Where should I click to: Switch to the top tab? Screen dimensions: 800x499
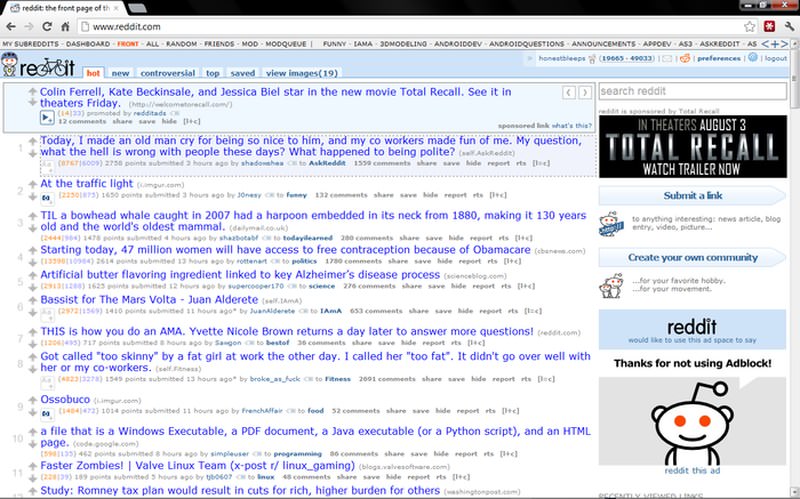point(213,73)
